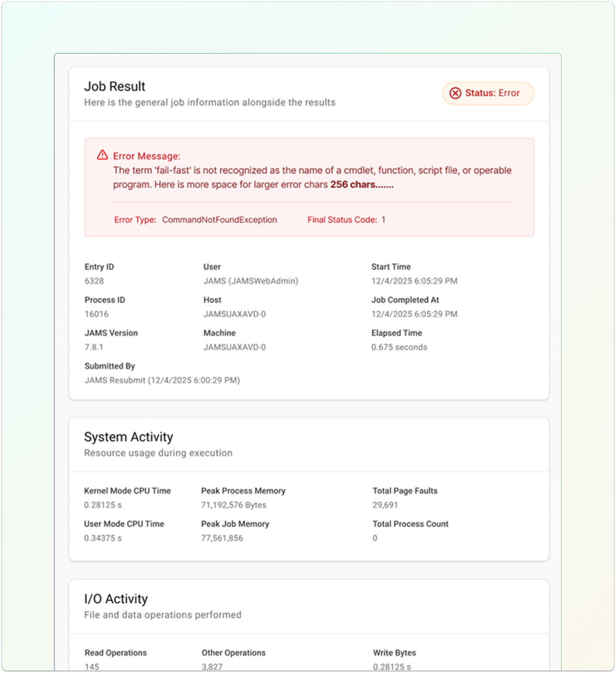Click the Total Page Faults value 29,691
This screenshot has height=673, width=616.
coord(385,505)
